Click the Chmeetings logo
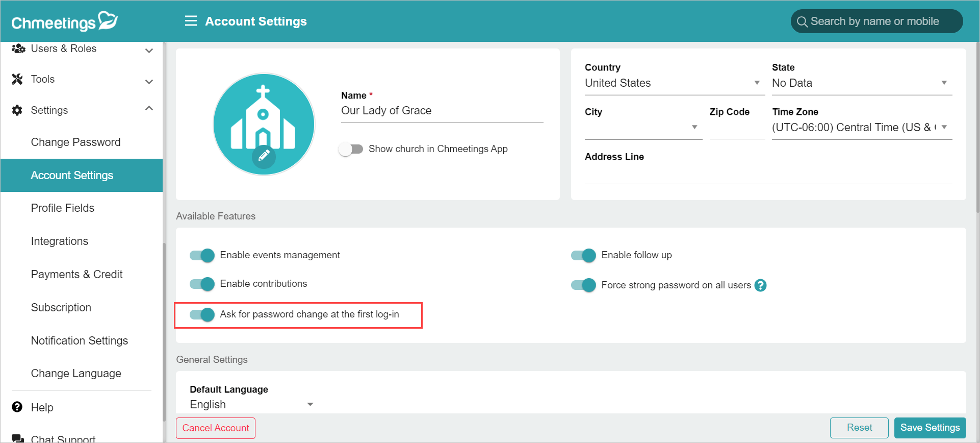 (65, 21)
